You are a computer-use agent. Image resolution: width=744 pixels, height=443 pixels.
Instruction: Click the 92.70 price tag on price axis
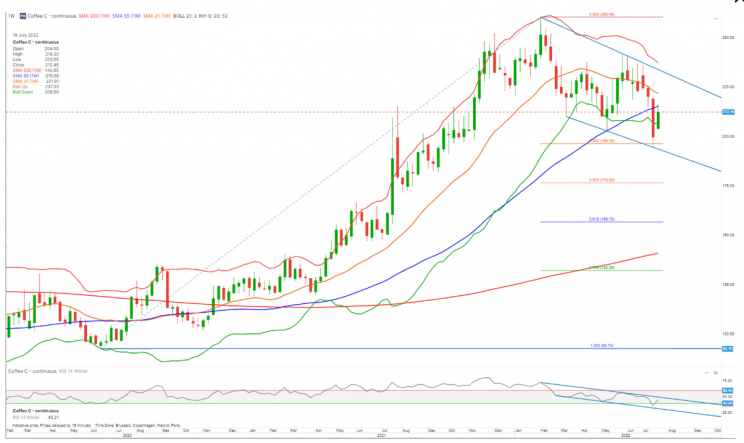point(728,349)
